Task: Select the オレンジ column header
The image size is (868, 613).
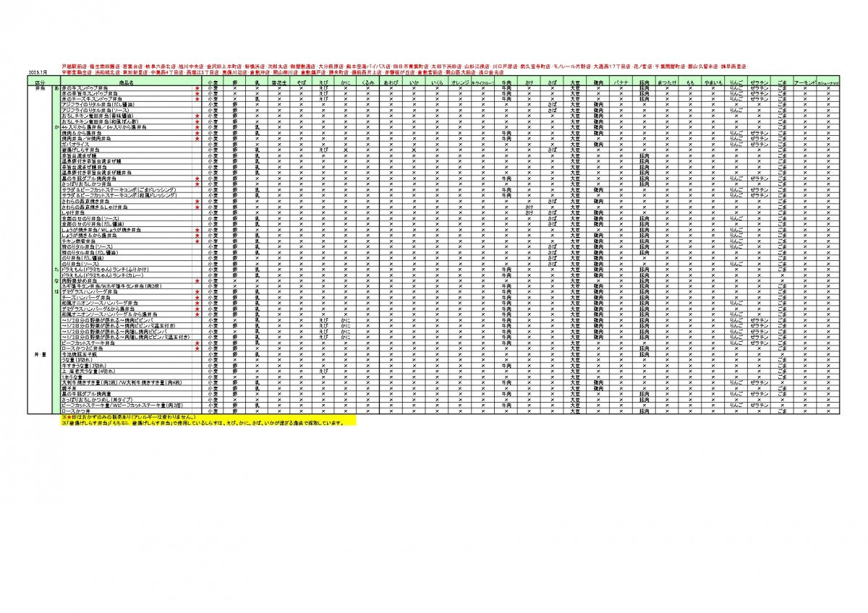Action: 460,83
